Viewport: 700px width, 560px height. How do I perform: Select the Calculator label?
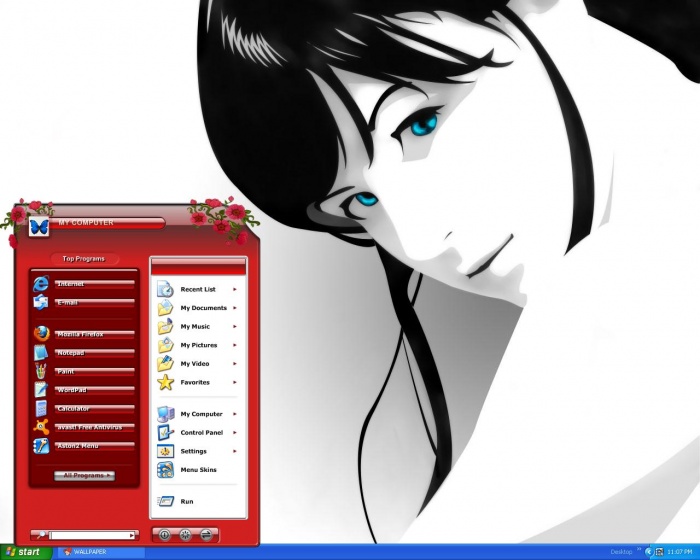coord(73,409)
